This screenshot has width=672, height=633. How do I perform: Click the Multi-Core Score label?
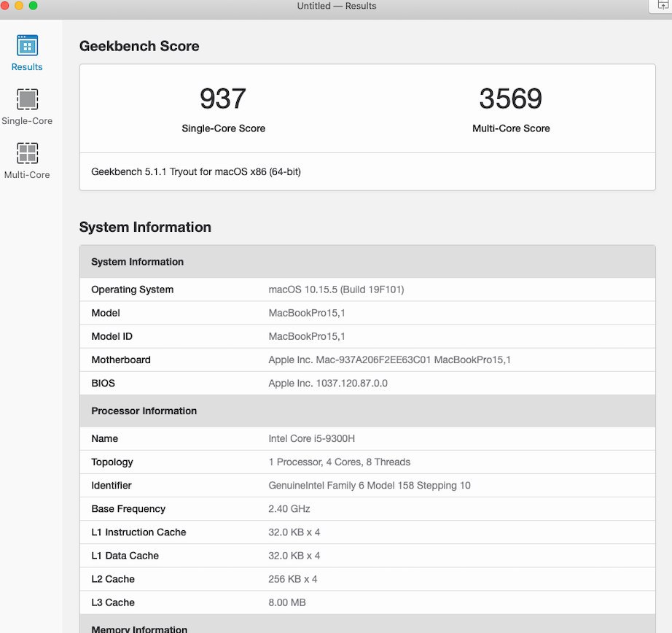coord(511,128)
